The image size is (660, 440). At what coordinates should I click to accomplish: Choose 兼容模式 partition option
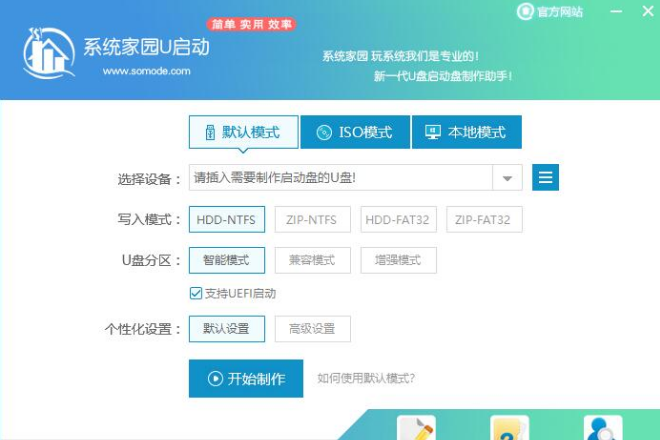312,260
